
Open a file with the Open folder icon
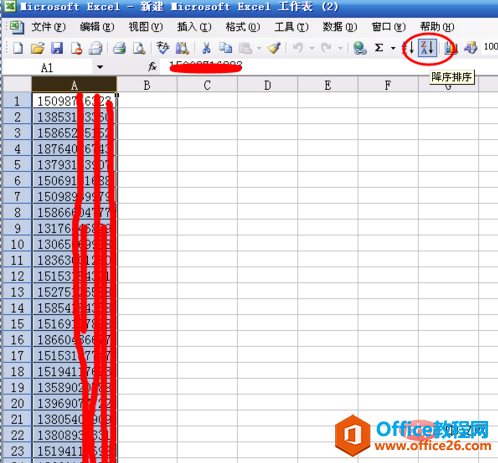point(37,48)
